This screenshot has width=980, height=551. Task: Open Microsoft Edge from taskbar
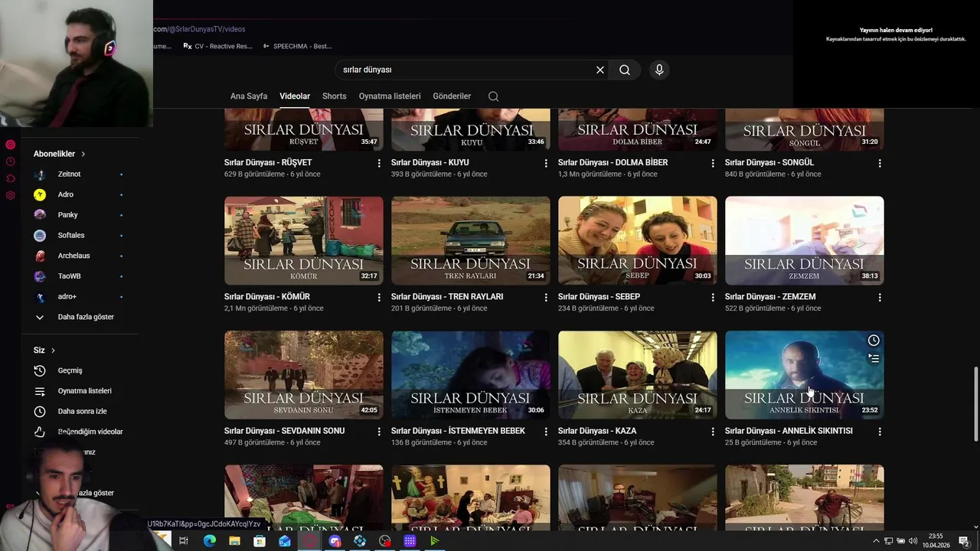209,541
